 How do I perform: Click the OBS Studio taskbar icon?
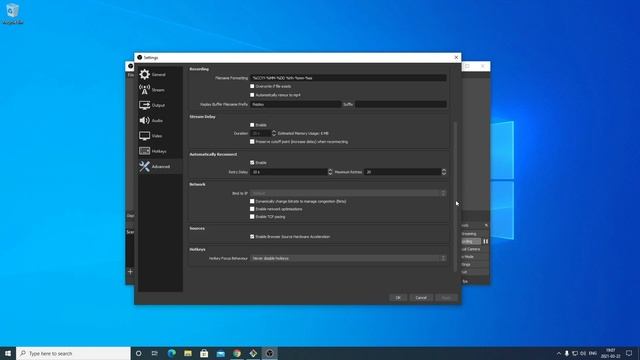pyautogui.click(x=269, y=353)
